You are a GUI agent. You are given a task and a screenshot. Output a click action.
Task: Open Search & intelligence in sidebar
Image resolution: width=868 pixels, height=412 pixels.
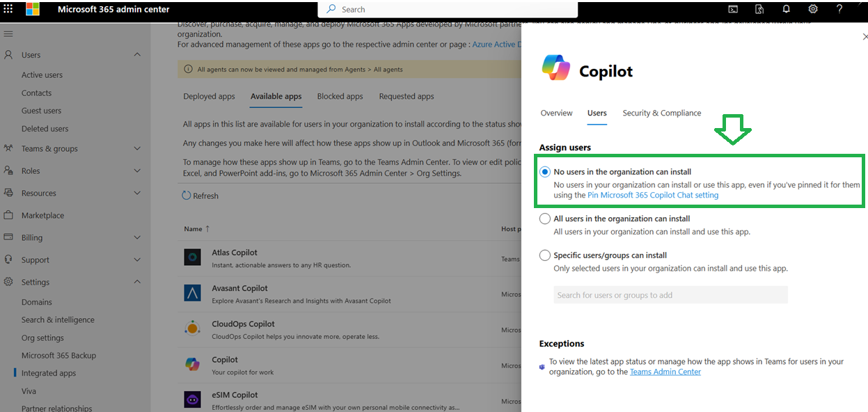click(58, 320)
